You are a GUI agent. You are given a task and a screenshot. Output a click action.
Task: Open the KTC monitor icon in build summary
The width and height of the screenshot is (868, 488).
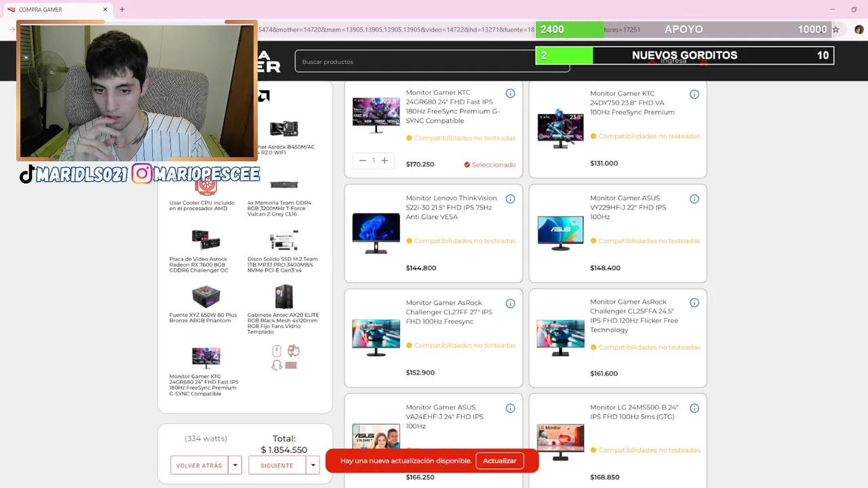[x=205, y=357]
